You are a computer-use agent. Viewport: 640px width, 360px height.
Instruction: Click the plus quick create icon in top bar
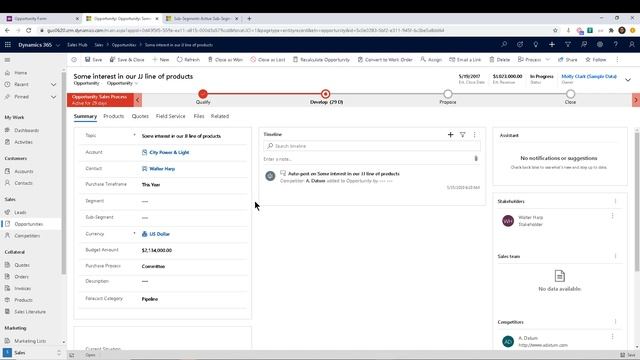click(551, 44)
